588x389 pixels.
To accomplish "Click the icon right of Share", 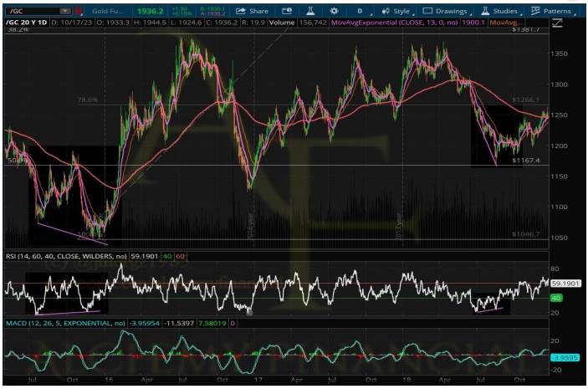I will click(287, 11).
